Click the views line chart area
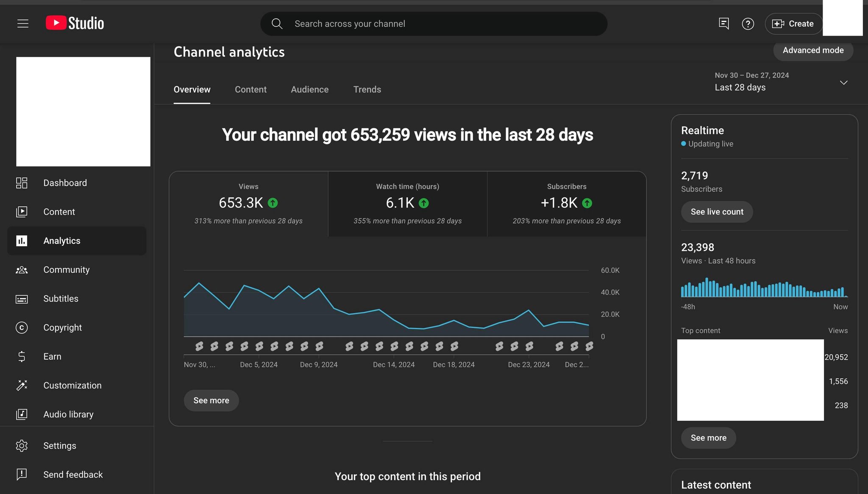The image size is (868, 494). (386, 303)
